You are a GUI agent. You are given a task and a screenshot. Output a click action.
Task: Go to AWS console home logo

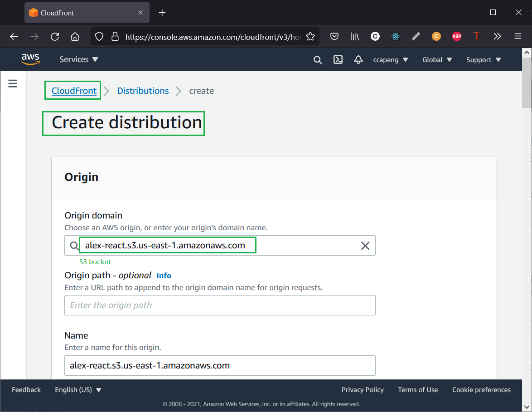click(30, 59)
